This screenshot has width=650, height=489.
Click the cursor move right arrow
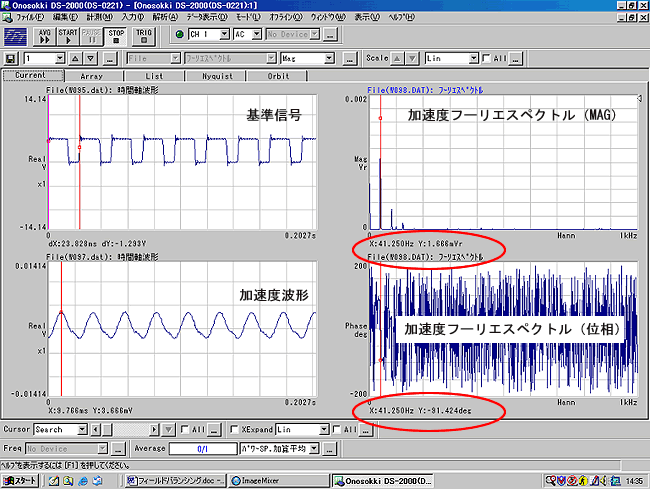(x=154, y=430)
